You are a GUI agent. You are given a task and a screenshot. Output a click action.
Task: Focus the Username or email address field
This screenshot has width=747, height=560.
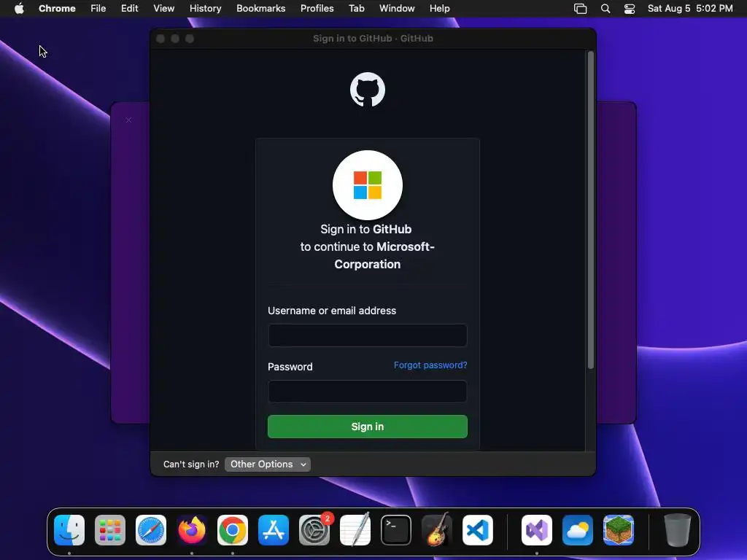(368, 335)
